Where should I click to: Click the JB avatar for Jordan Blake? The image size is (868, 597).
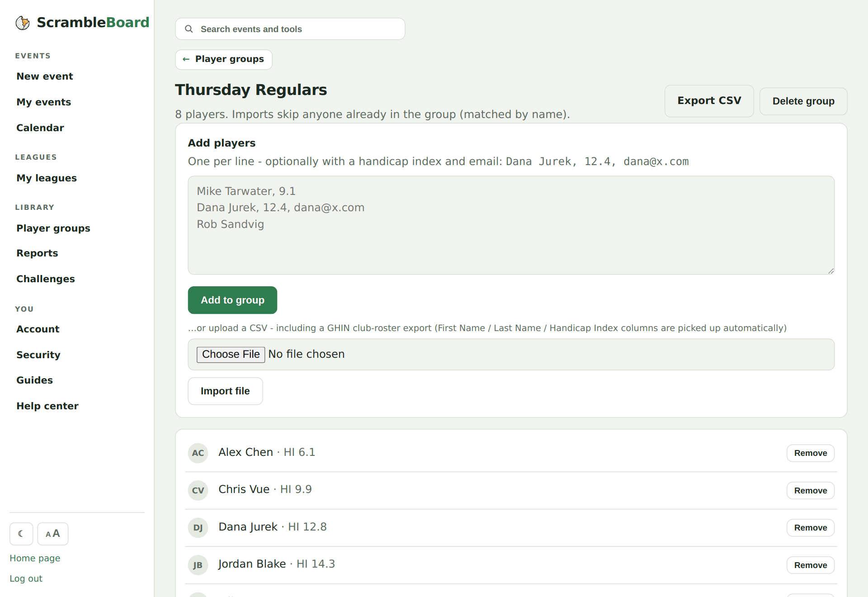pos(198,565)
